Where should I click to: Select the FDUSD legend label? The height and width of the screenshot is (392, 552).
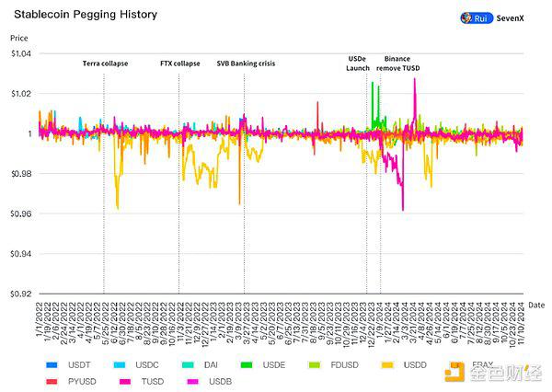345,365
